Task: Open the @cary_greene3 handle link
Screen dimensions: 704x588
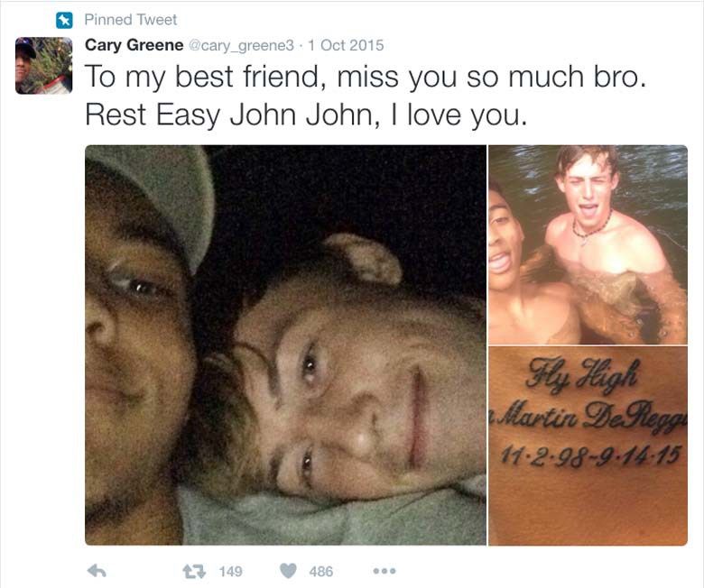Action: click(242, 45)
